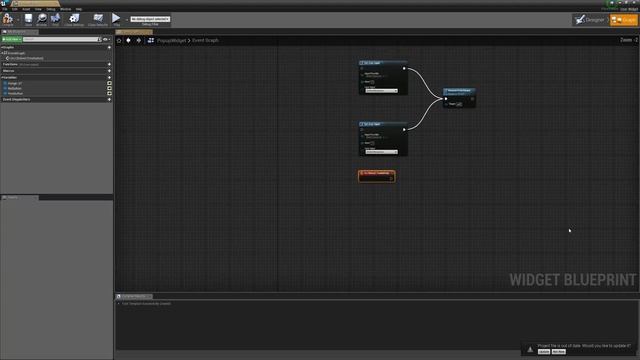Viewport: 640px width, 360px height.
Task: Click the Compile toolbar icon
Action: 8,19
